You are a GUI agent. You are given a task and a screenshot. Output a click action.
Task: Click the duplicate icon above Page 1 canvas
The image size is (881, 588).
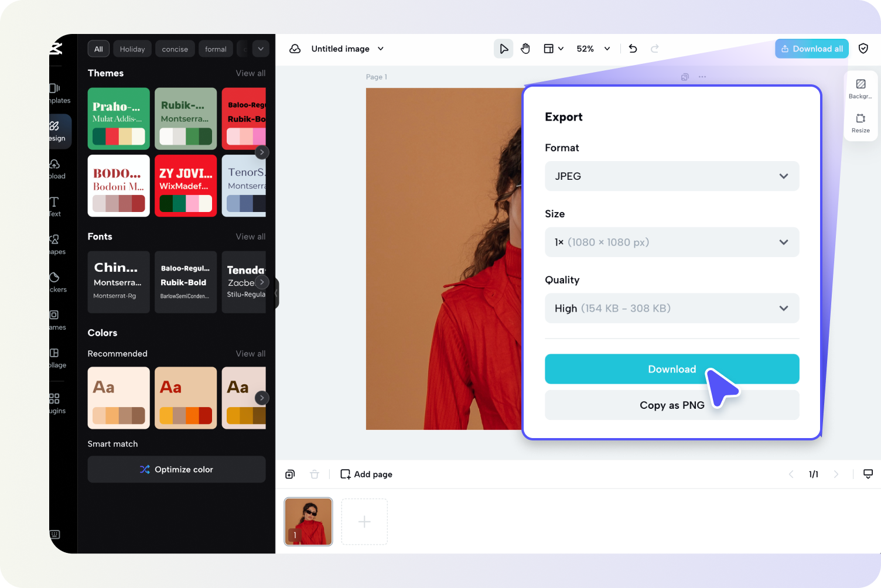coord(685,77)
